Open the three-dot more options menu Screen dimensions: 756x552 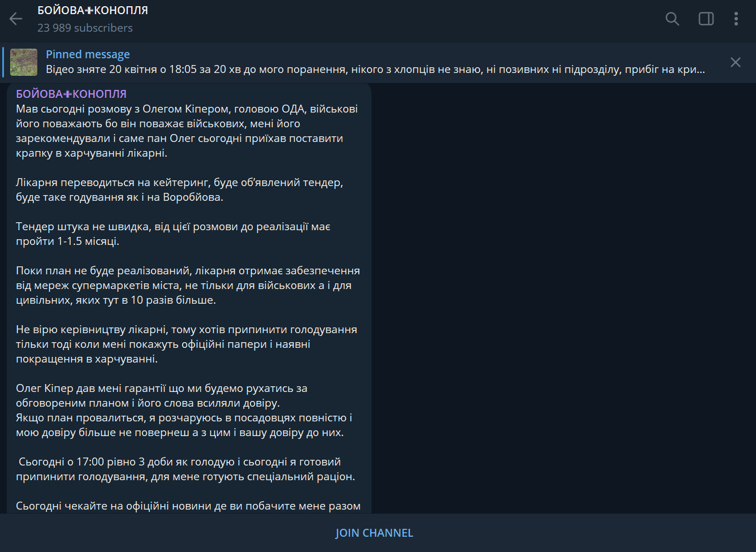click(x=736, y=19)
